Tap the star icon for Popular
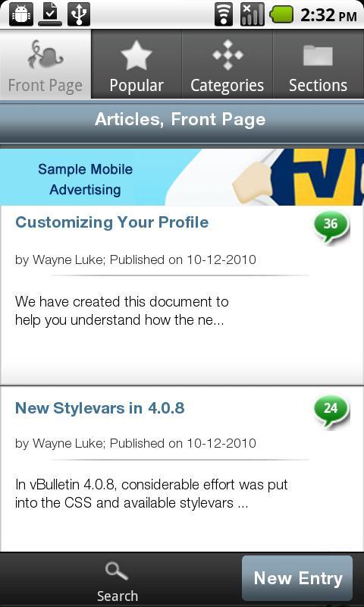Screen dimensions: 364x607 pos(136,55)
